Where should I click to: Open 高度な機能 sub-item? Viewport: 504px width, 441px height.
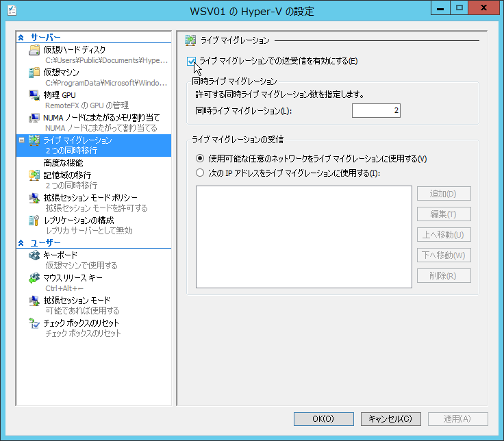tap(63, 163)
